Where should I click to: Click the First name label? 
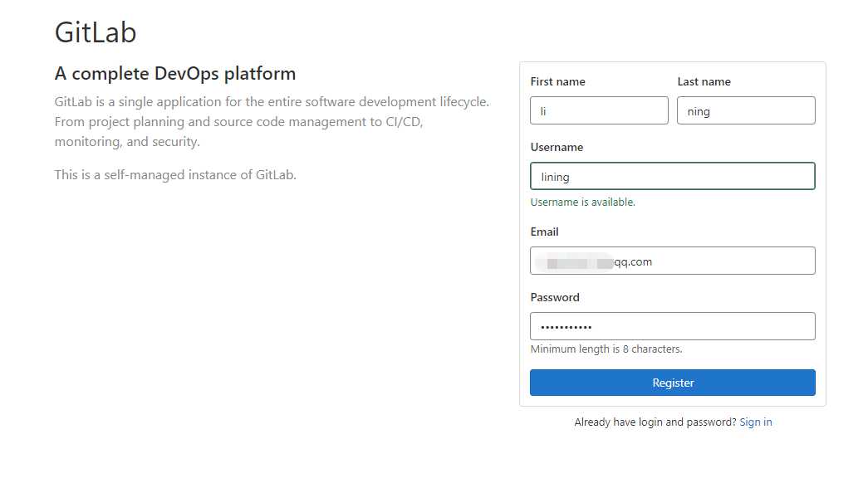pyautogui.click(x=557, y=81)
